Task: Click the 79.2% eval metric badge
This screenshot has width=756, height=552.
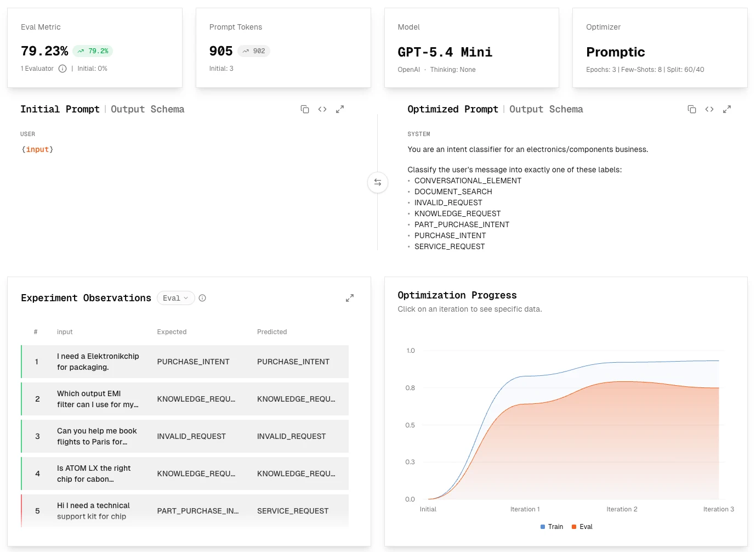Action: (x=93, y=51)
